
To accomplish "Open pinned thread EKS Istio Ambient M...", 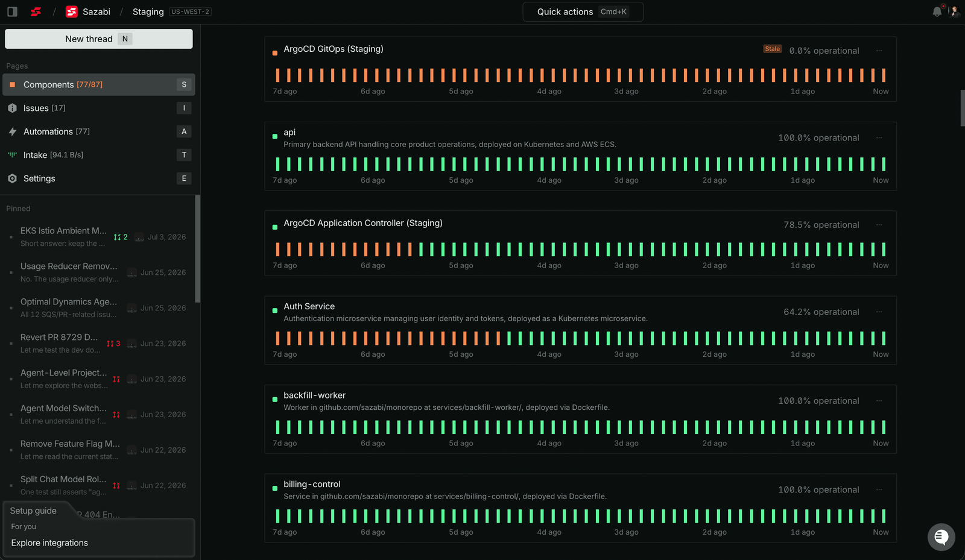I will pyautogui.click(x=98, y=237).
